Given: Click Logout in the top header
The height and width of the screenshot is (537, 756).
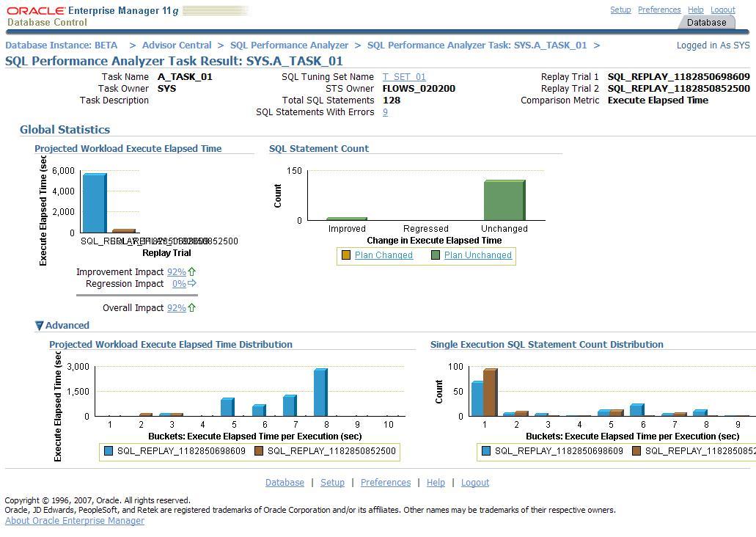Looking at the screenshot, I should coord(722,10).
